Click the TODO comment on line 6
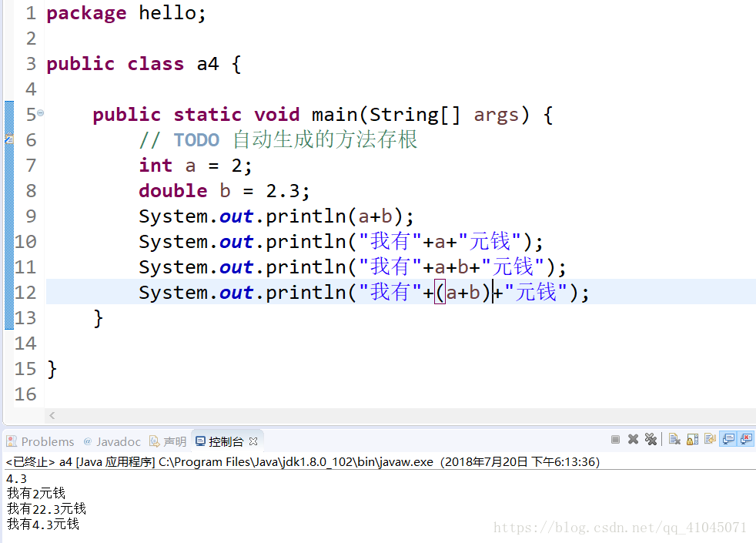 pos(278,140)
